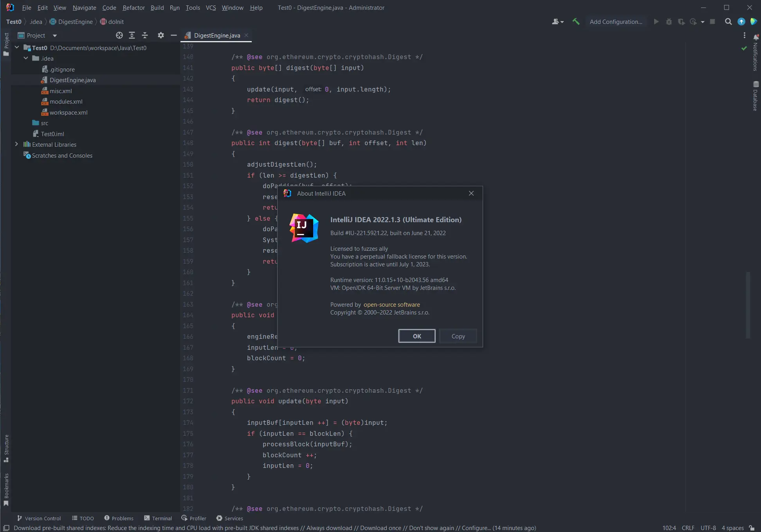761x532 pixels.
Task: Click the editor vertical scrollbar thumb
Action: coord(748,305)
